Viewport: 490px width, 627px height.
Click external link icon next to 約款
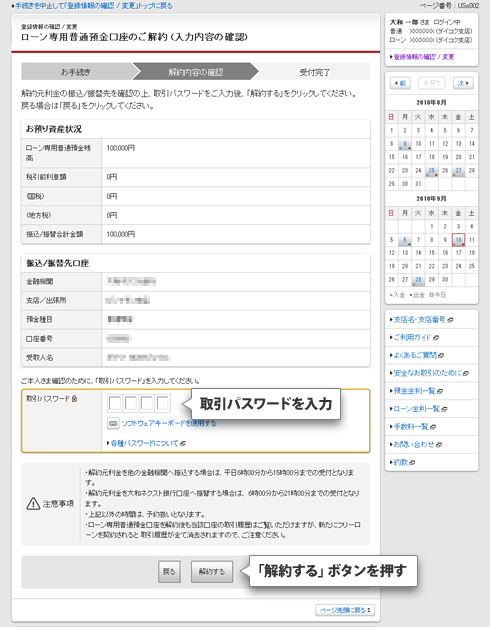412,462
